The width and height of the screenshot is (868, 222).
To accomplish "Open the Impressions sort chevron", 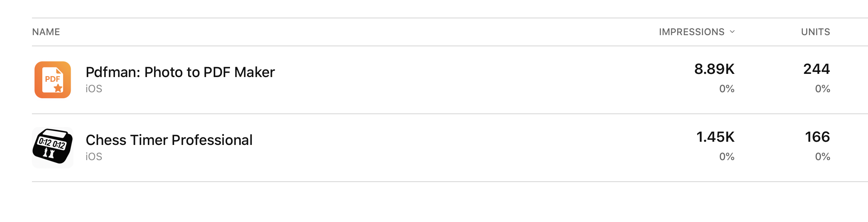I will coord(732,32).
